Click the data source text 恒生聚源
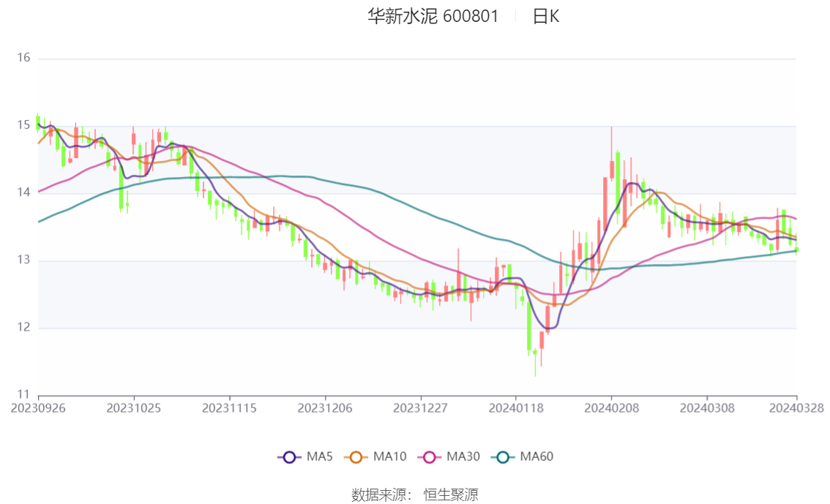The image size is (830, 504). [x=451, y=494]
